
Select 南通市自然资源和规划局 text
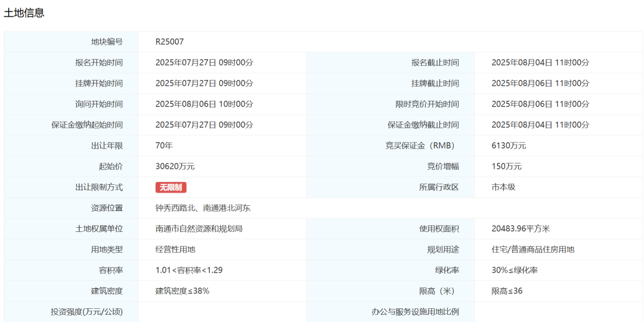199,229
